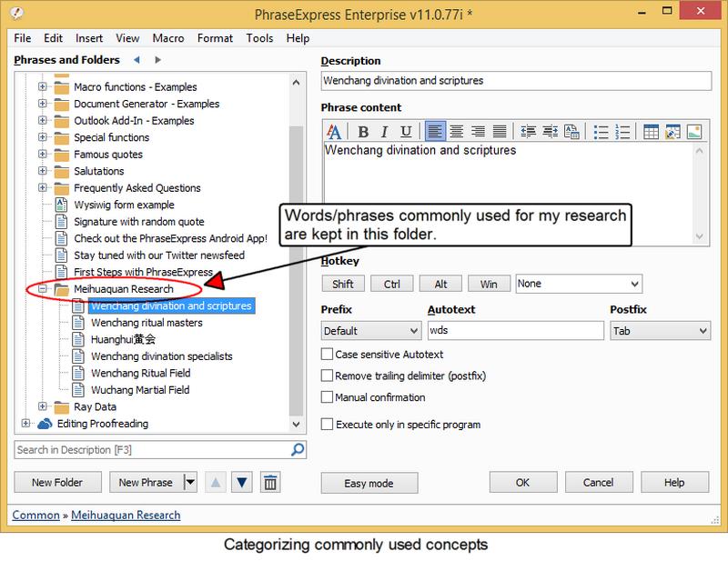Click the document form icon in toolbar
728x561 pixels.
tap(571, 132)
